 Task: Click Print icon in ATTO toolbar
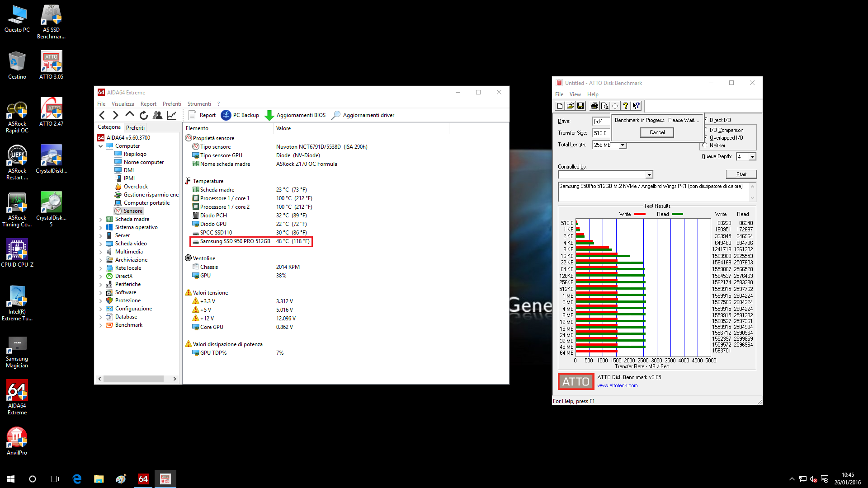click(594, 106)
